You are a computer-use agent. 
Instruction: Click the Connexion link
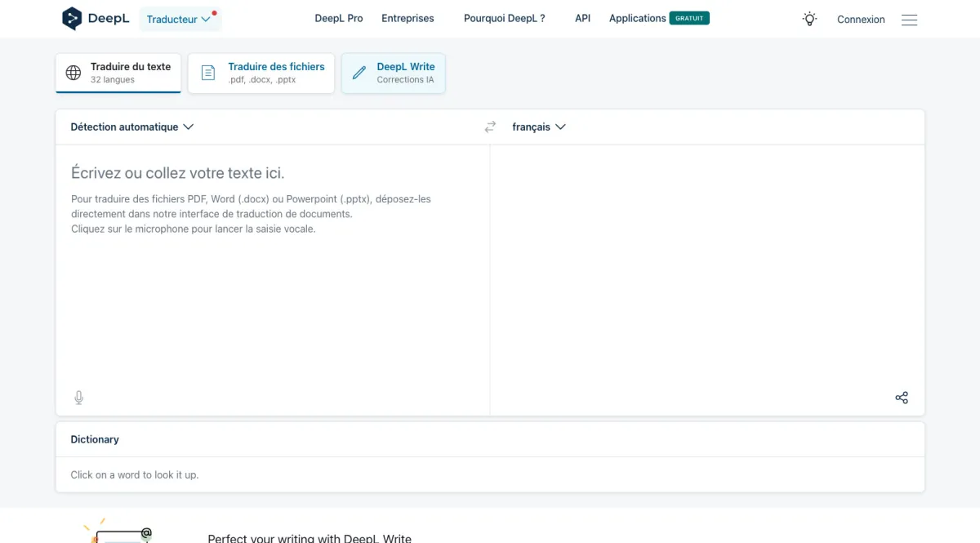coord(861,20)
